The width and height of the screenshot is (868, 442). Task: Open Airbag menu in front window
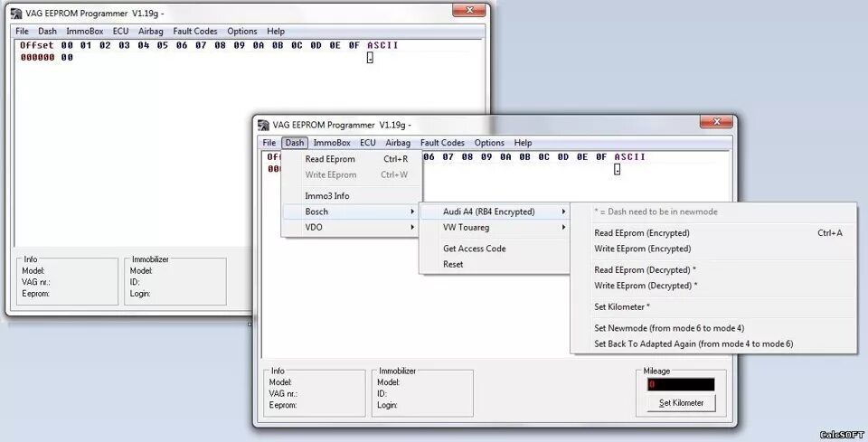pos(398,143)
